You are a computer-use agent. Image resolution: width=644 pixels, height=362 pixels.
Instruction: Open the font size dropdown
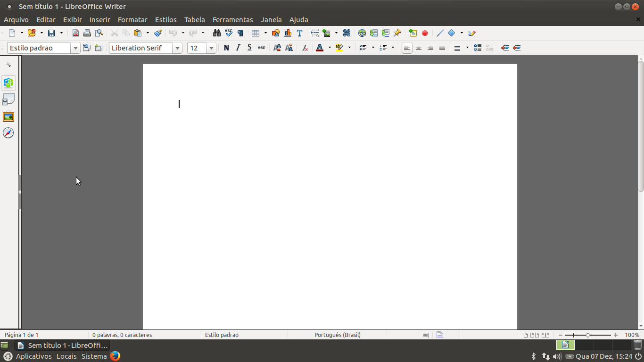point(212,48)
